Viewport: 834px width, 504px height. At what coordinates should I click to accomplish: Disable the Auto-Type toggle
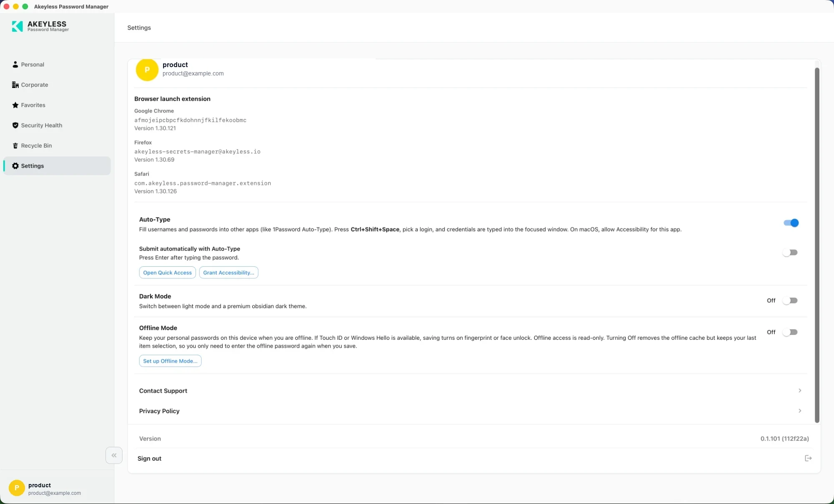coord(791,223)
